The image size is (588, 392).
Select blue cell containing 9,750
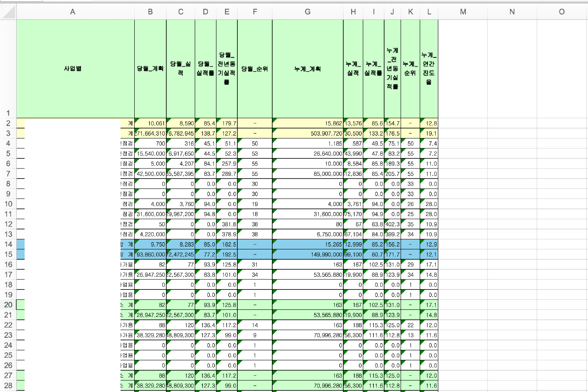[x=150, y=244]
